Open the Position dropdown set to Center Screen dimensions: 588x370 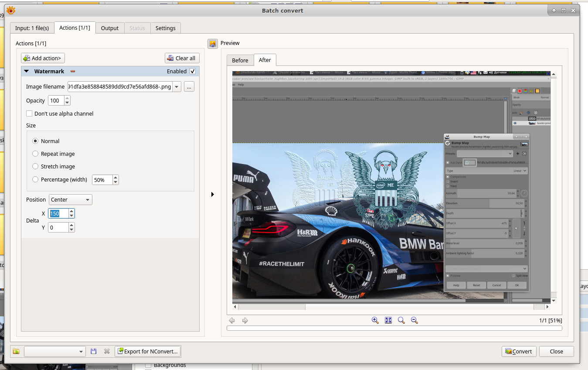(71, 200)
